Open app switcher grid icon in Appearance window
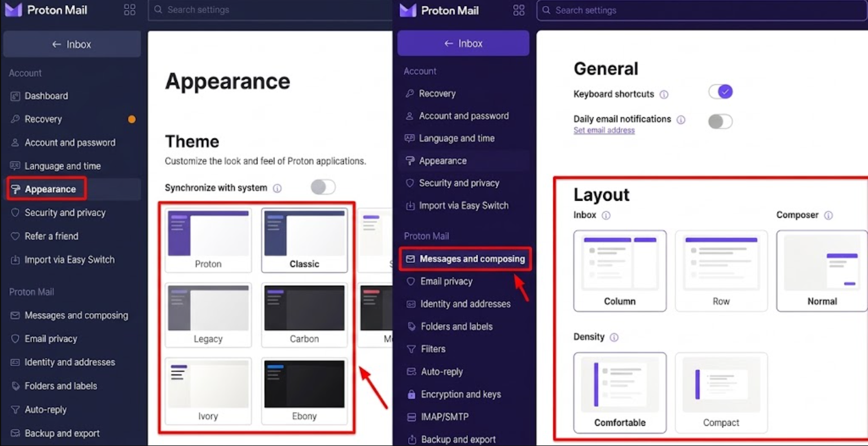 click(x=130, y=10)
